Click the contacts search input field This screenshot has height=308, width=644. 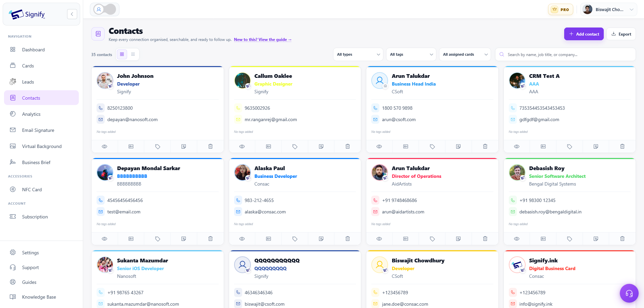point(566,54)
